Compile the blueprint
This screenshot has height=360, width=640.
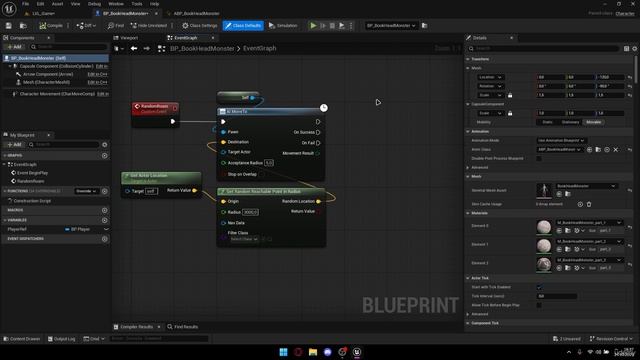click(x=51, y=26)
